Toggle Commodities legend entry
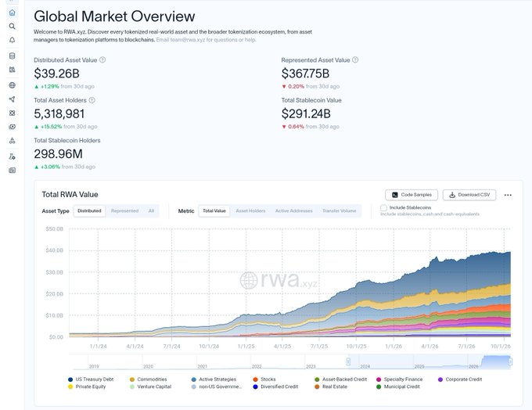This screenshot has width=532, height=410. 149,379
